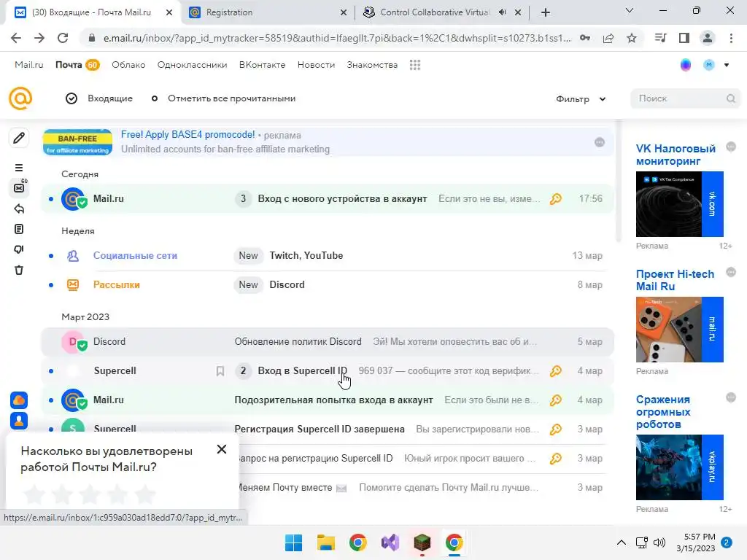Toggle the unread dot on Вход в Supercell ID row
Image resolution: width=747 pixels, height=560 pixels.
tap(51, 370)
